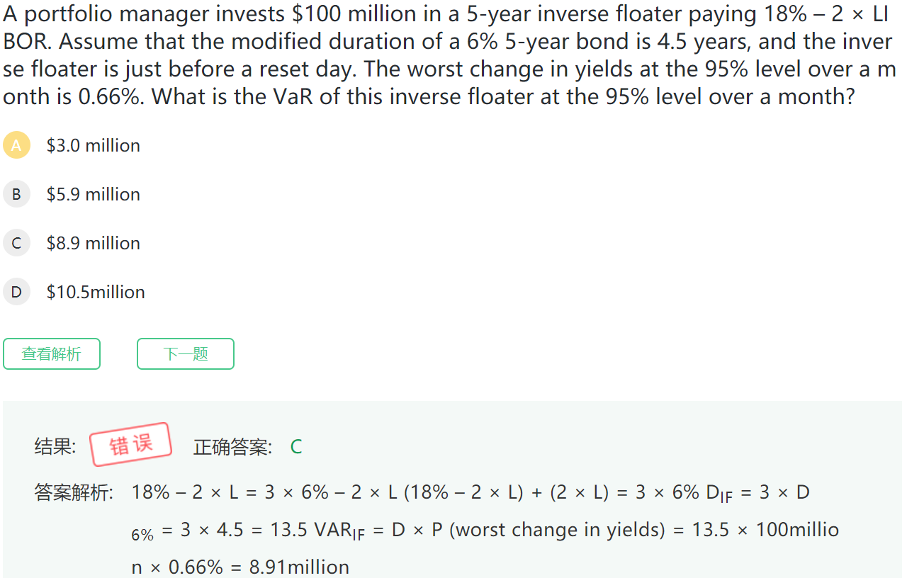Image resolution: width=924 pixels, height=578 pixels.
Task: Click the 正确答案: label
Action: (232, 447)
